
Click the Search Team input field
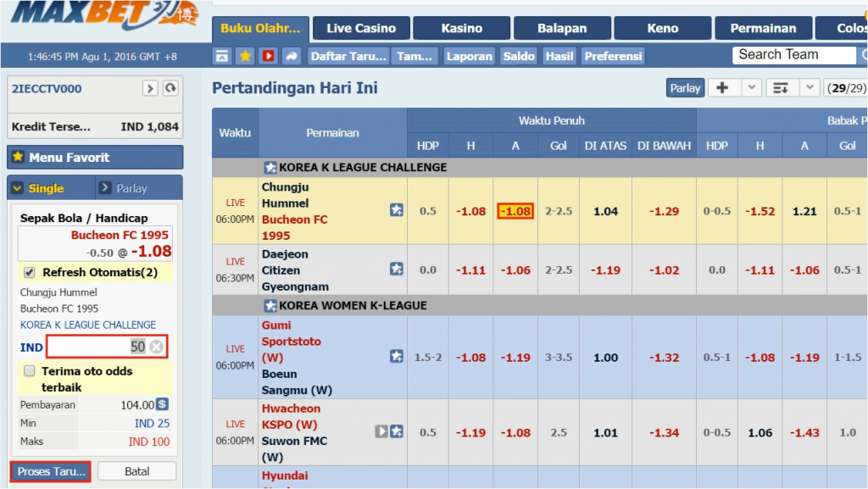(793, 55)
